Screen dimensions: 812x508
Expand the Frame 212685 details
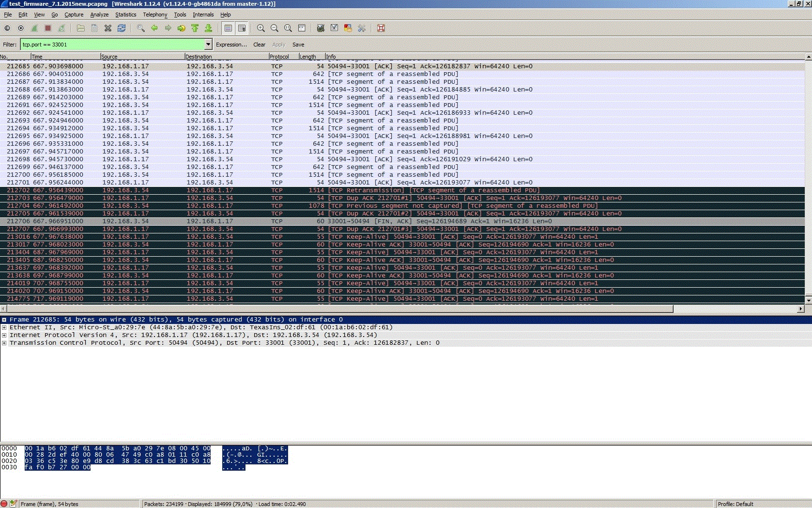coord(4,320)
